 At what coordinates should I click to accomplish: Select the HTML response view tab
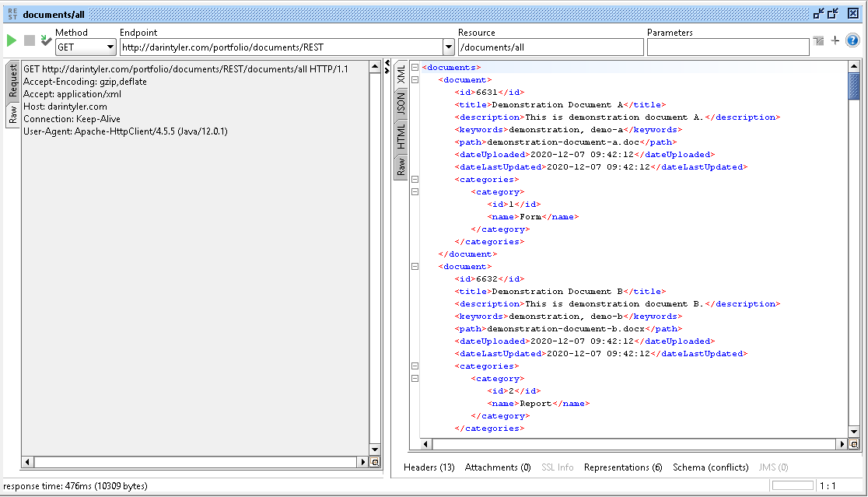click(401, 136)
